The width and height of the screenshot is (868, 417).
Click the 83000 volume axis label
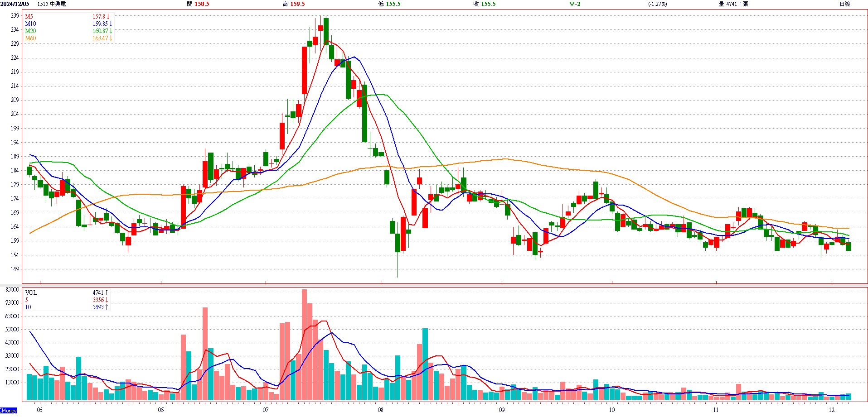(12, 289)
